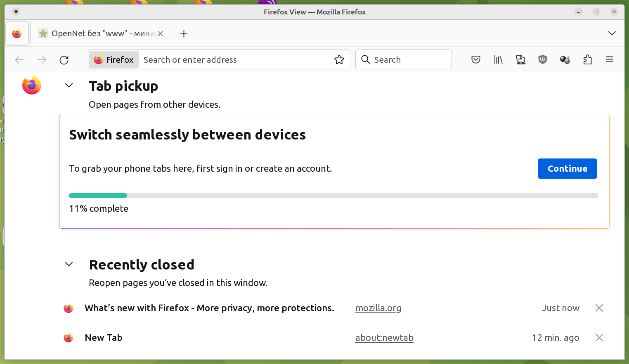Click the 'Tab pickup' heading
The width and height of the screenshot is (629, 364).
point(123,86)
